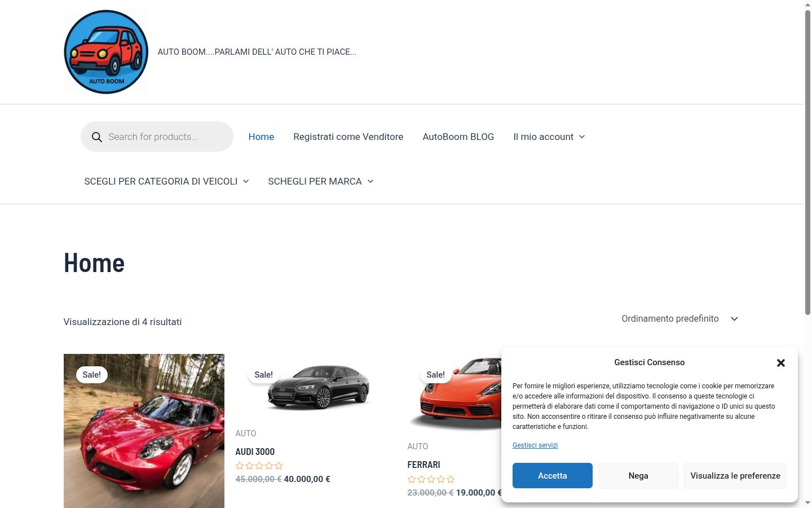
Task: Open the FERRARI product title
Action: [424, 465]
